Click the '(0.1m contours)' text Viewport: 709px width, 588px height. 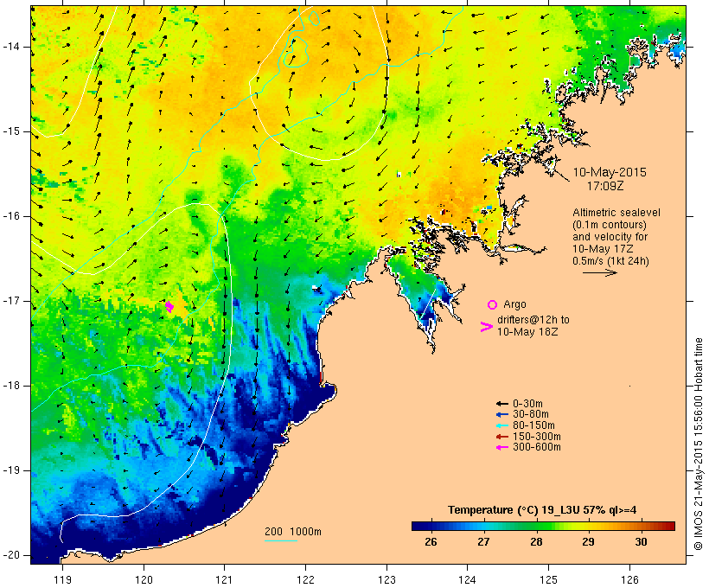[609, 225]
